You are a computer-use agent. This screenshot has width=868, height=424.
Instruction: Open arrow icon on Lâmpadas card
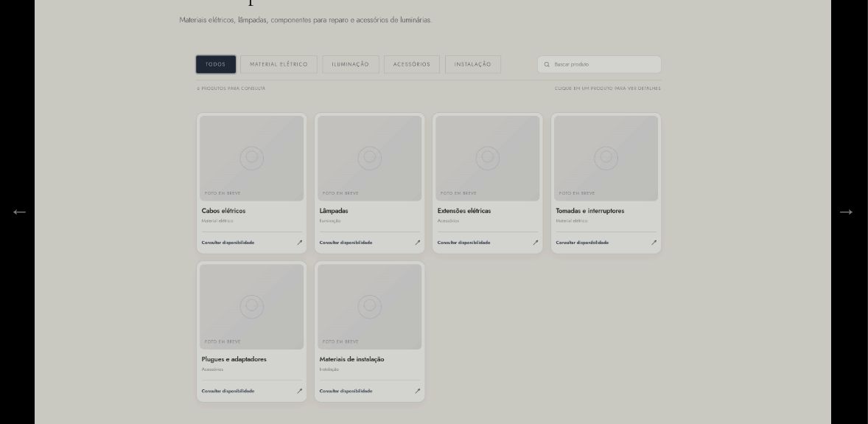(417, 242)
